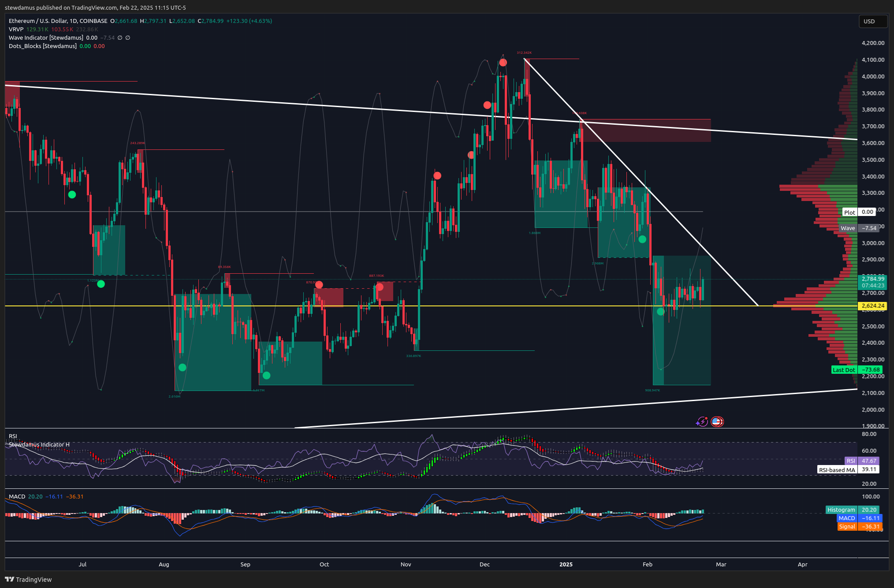Click the Aug label on the time axis

(164, 564)
